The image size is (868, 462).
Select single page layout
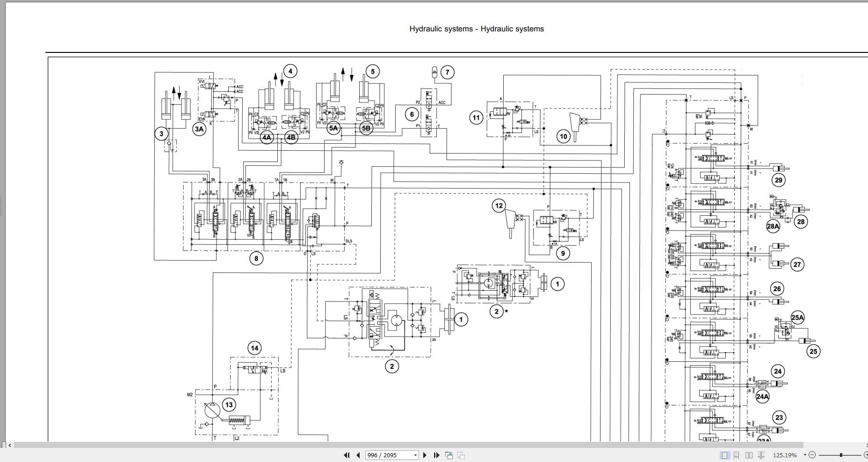click(725, 455)
